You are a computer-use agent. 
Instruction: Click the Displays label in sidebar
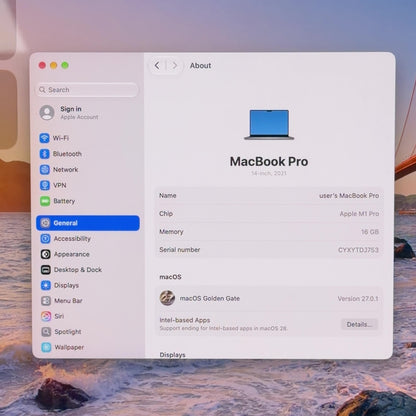click(66, 285)
